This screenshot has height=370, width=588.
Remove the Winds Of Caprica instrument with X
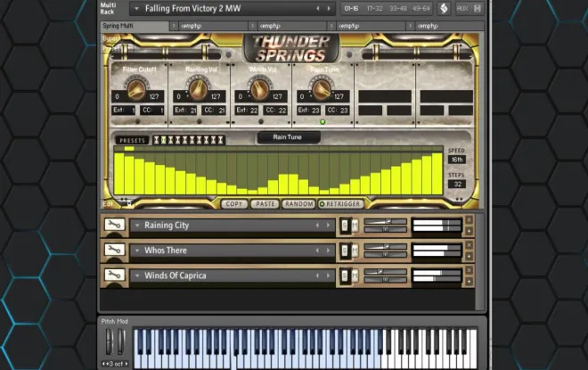(469, 270)
